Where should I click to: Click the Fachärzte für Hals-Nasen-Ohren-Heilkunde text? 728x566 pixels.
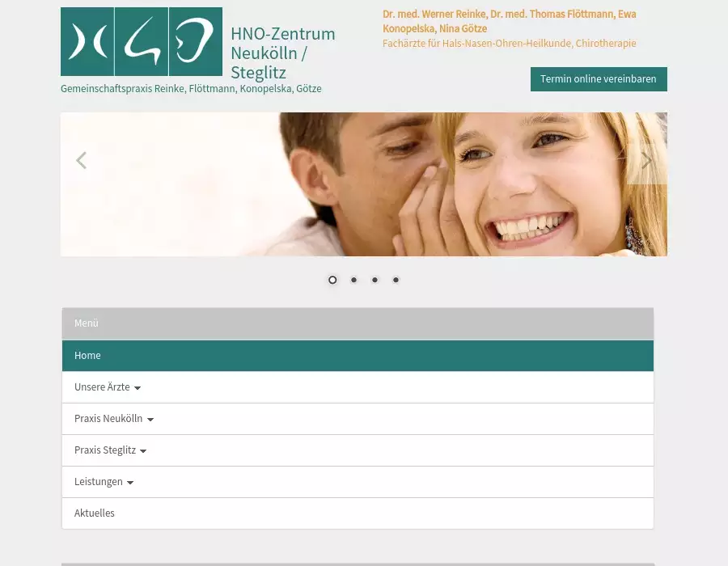509,44
